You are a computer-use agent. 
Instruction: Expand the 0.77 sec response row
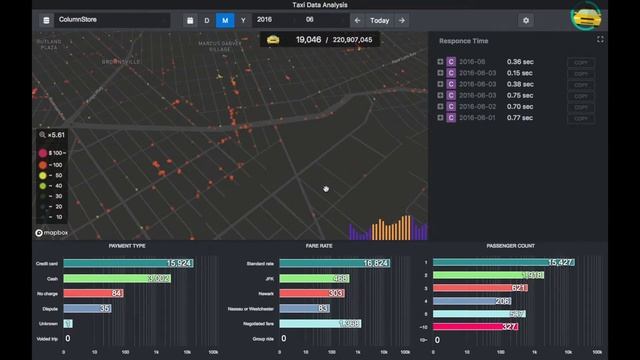click(440, 118)
